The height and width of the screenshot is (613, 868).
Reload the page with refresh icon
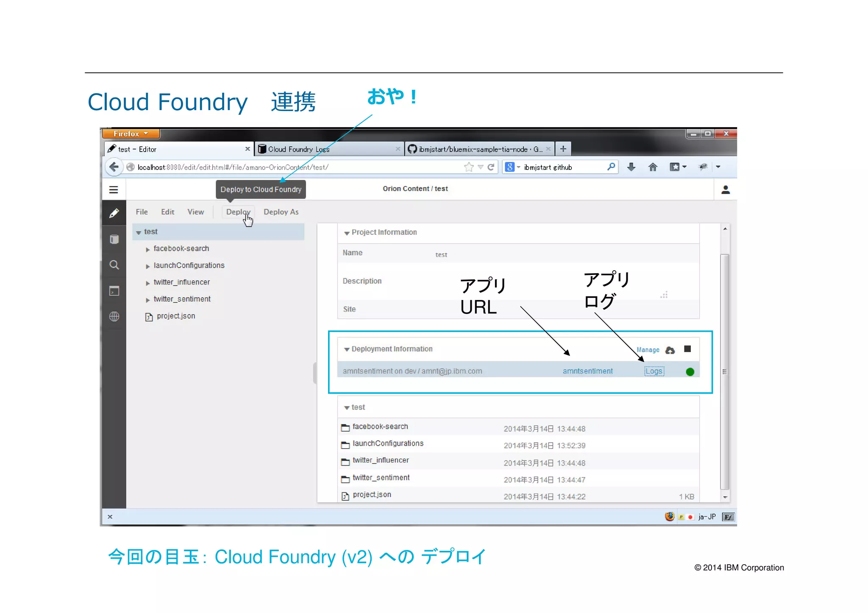click(491, 167)
